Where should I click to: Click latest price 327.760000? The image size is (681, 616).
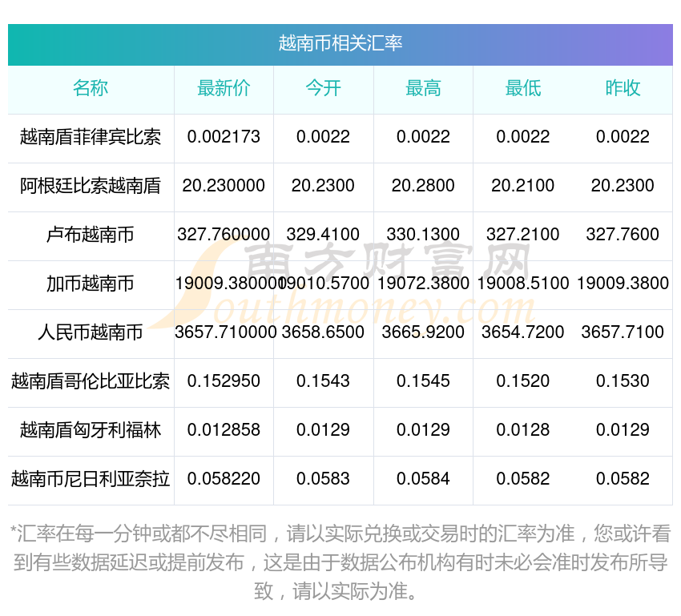pos(224,235)
